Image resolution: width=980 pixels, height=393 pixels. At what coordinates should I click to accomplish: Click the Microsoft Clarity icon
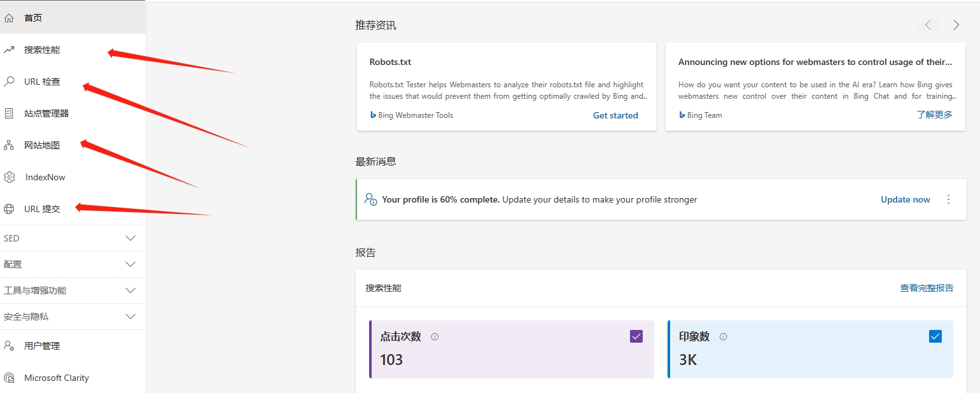[x=9, y=378]
